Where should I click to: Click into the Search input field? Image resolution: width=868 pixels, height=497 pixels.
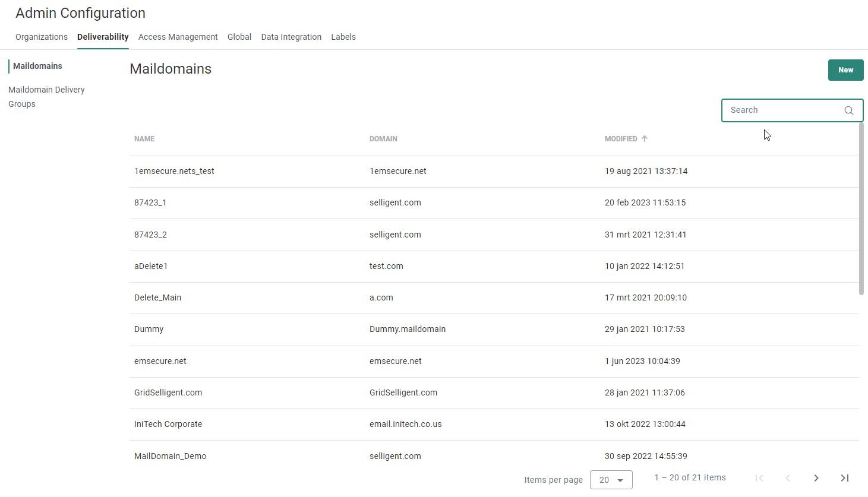point(781,110)
